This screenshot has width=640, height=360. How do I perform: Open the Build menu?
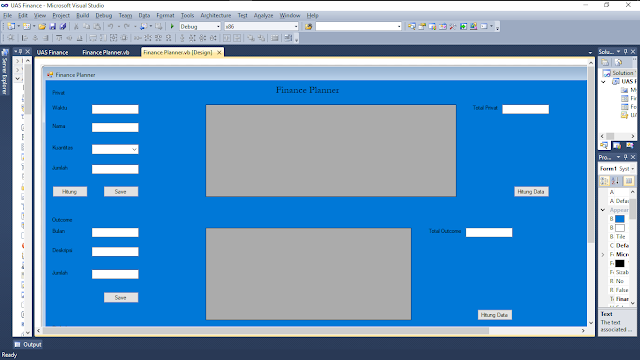83,16
